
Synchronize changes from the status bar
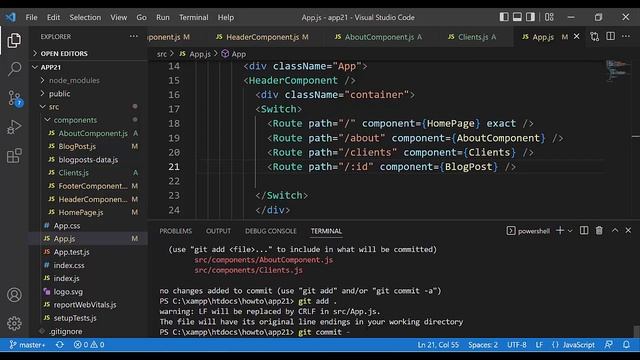tap(60, 345)
